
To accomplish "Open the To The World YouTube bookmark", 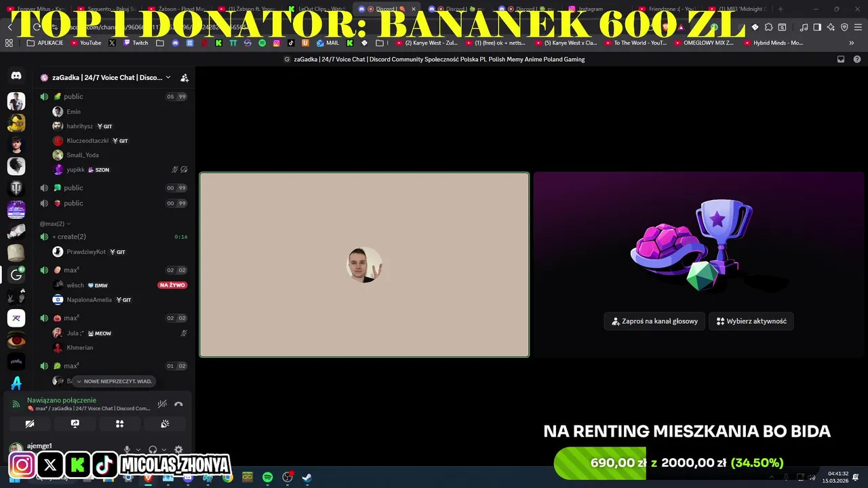I will [635, 43].
